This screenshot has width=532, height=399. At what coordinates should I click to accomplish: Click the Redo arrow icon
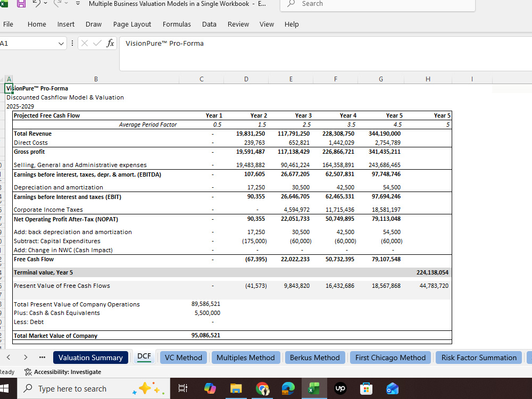57,3
